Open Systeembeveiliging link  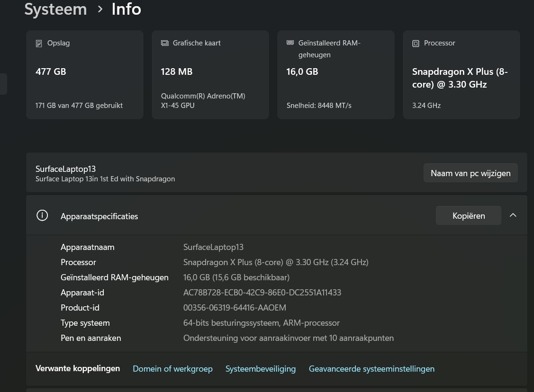[261, 369]
